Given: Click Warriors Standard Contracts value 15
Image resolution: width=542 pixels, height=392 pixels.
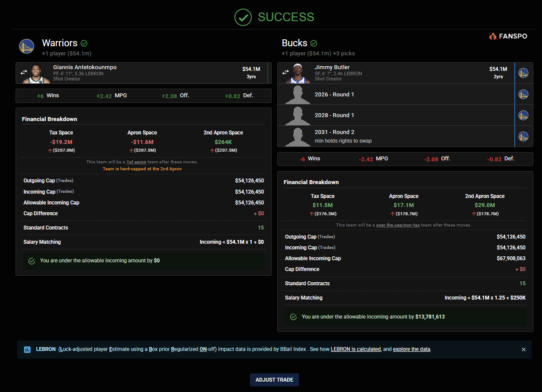Looking at the screenshot, I should pyautogui.click(x=261, y=228).
